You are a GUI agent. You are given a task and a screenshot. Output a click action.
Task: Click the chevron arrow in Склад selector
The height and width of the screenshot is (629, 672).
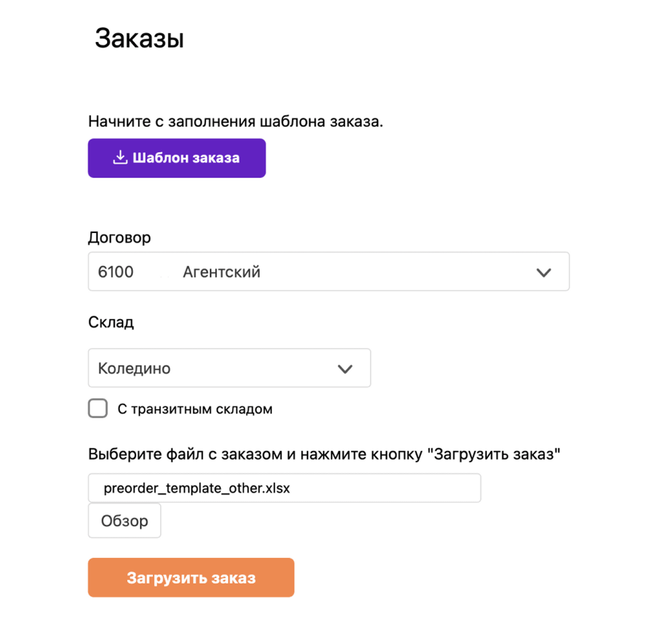point(345,369)
